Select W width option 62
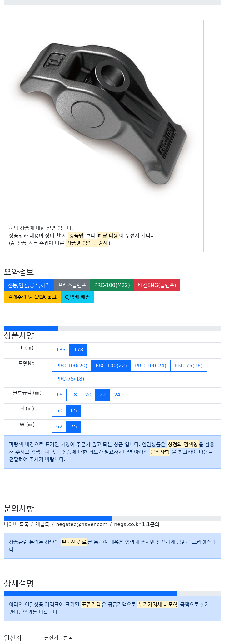 point(59,427)
